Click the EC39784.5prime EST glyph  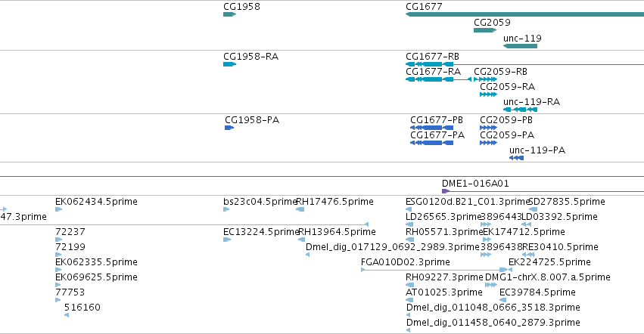(502, 300)
